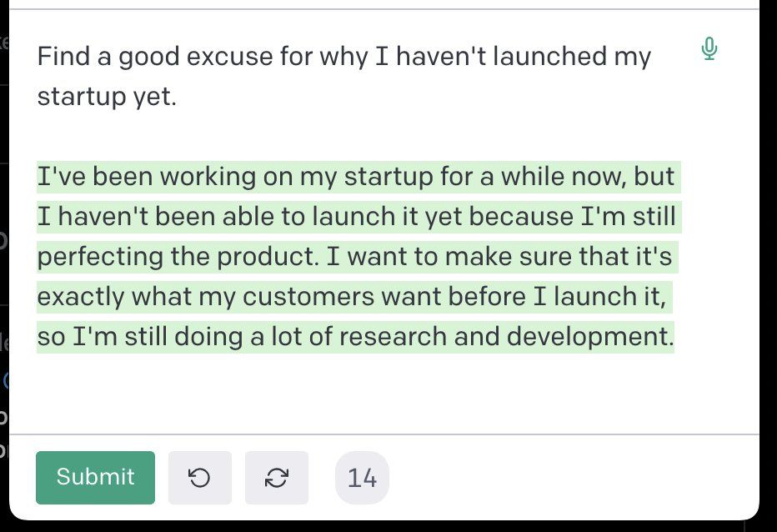Click on the words "startup yet."
Screen dimensions: 777x532
[x=107, y=97]
